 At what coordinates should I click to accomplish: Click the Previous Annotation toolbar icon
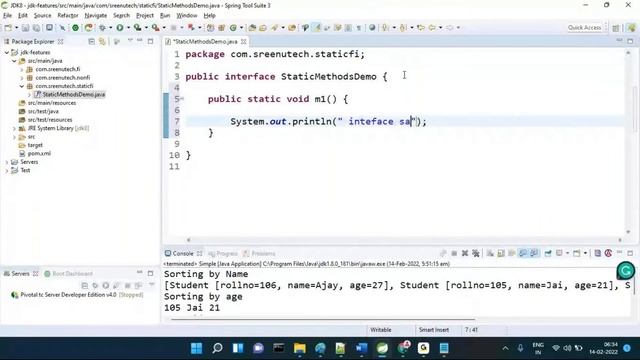coord(403,28)
